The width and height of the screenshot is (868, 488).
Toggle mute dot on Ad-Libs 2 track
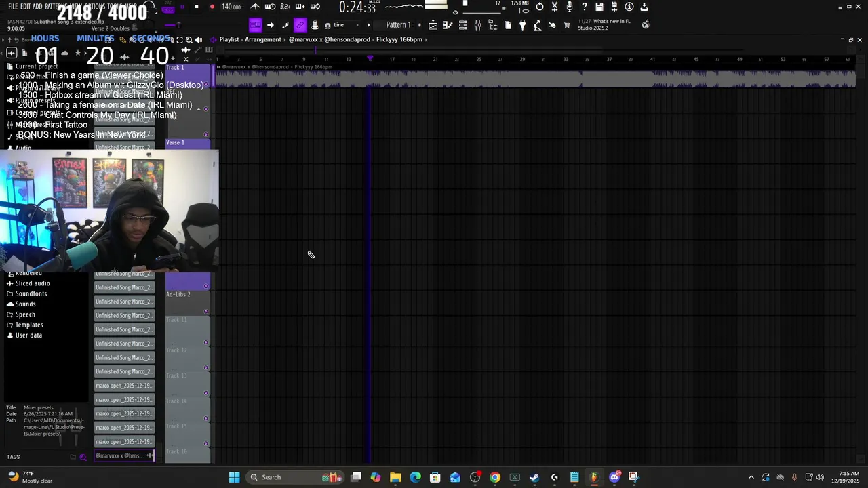206,312
